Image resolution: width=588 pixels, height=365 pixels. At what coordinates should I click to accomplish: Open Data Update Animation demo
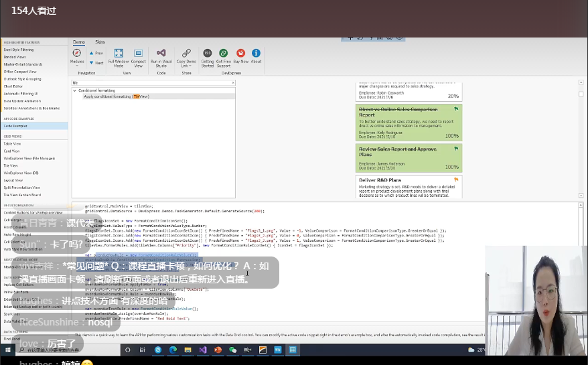(x=23, y=101)
